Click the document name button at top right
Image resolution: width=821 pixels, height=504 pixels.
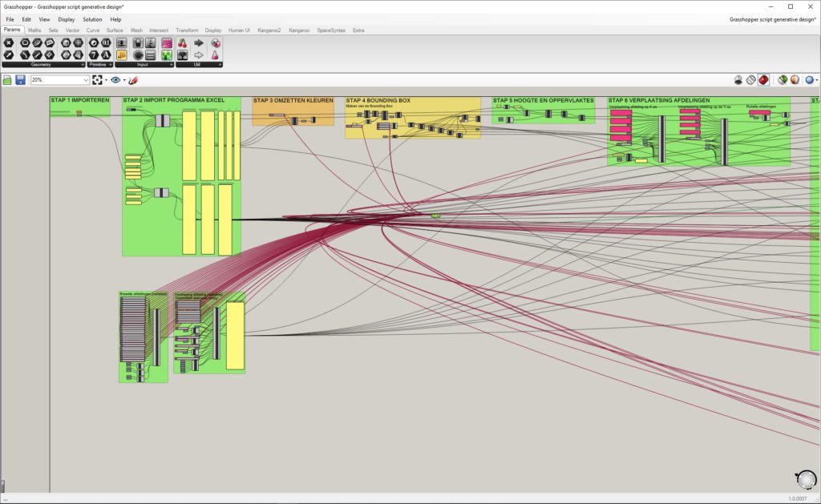772,19
